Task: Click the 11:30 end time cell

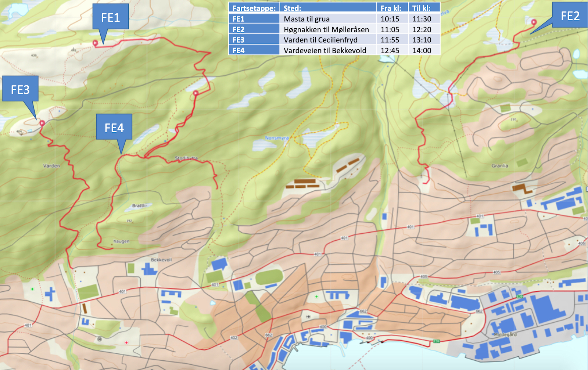Action: (x=424, y=19)
